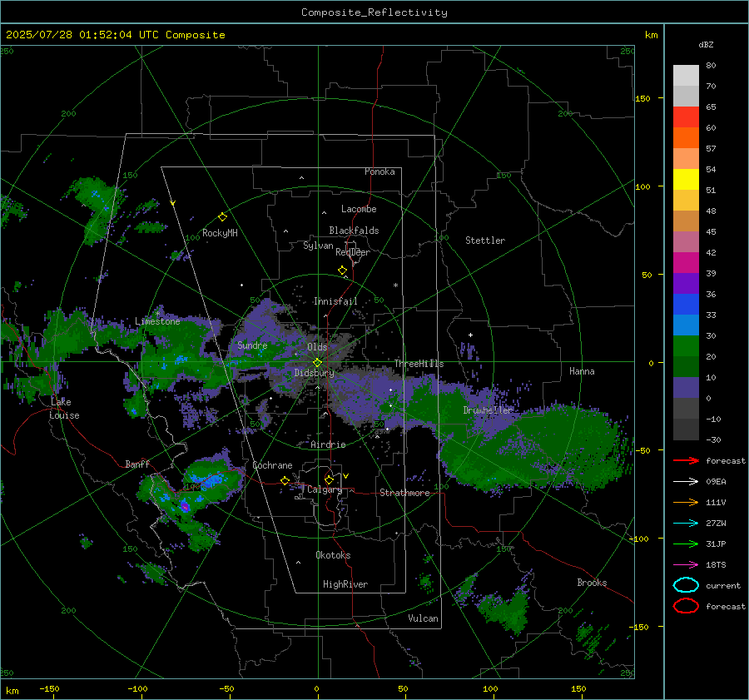Viewport: 749px width, 700px height.
Task: Click the intense storm cell south of Banff
Action: (185, 507)
